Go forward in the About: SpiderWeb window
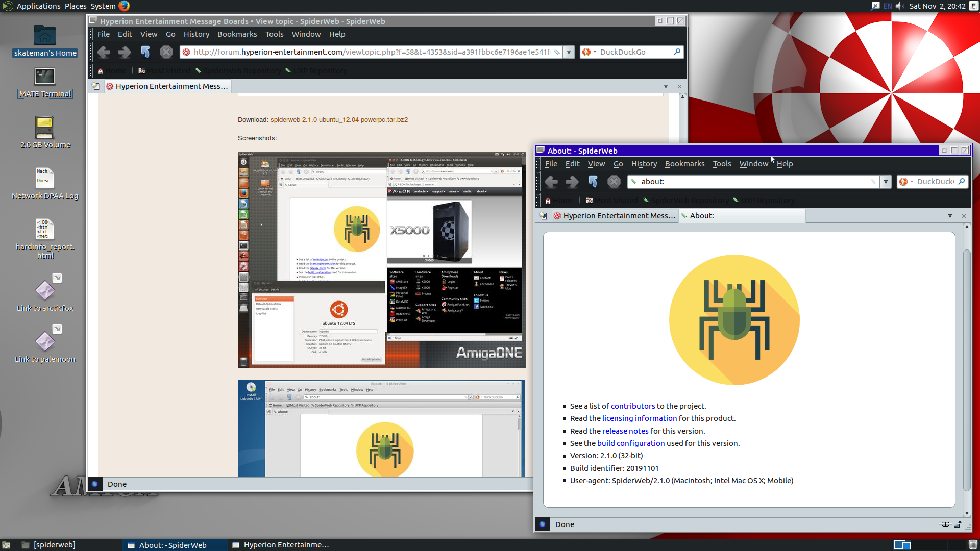Screen dimensions: 980x551 tap(572, 182)
